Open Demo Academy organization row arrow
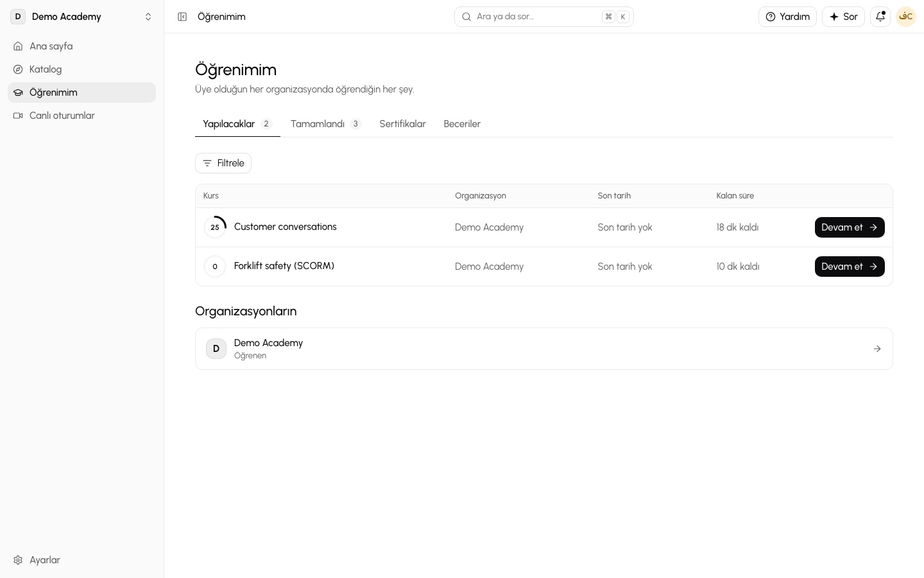Image resolution: width=924 pixels, height=578 pixels. 877,349
